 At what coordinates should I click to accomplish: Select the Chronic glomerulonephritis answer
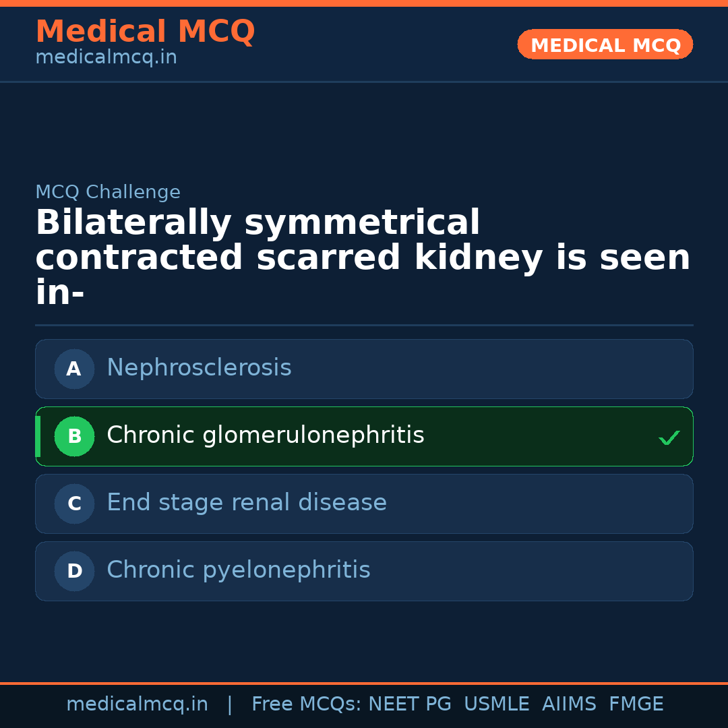click(x=265, y=435)
